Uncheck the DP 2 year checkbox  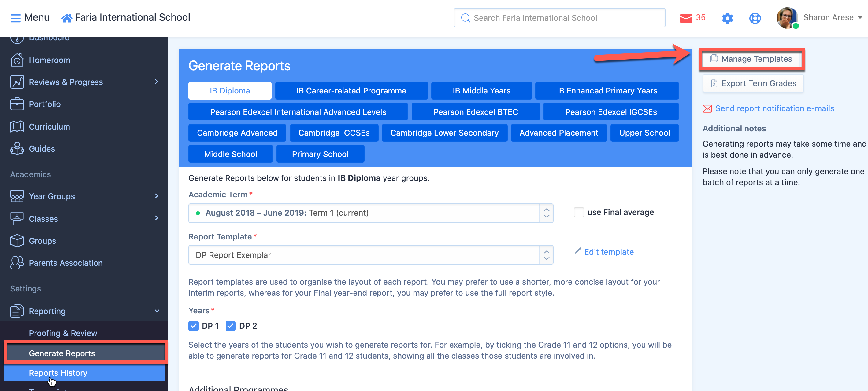(x=231, y=326)
